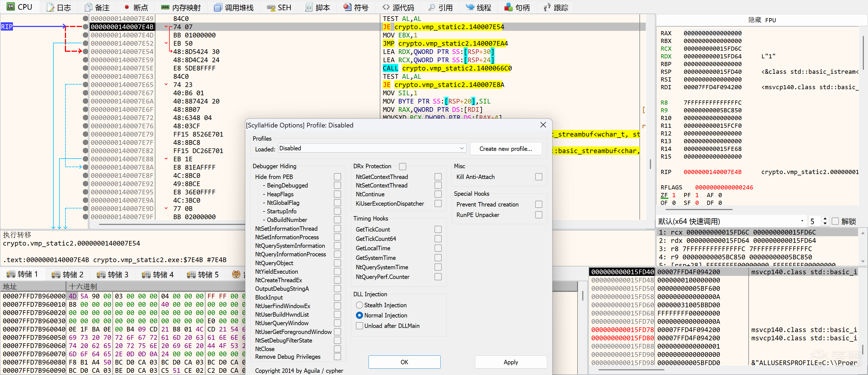
Task: Check the Kill Anti-Attach option
Action: pyautogui.click(x=539, y=177)
